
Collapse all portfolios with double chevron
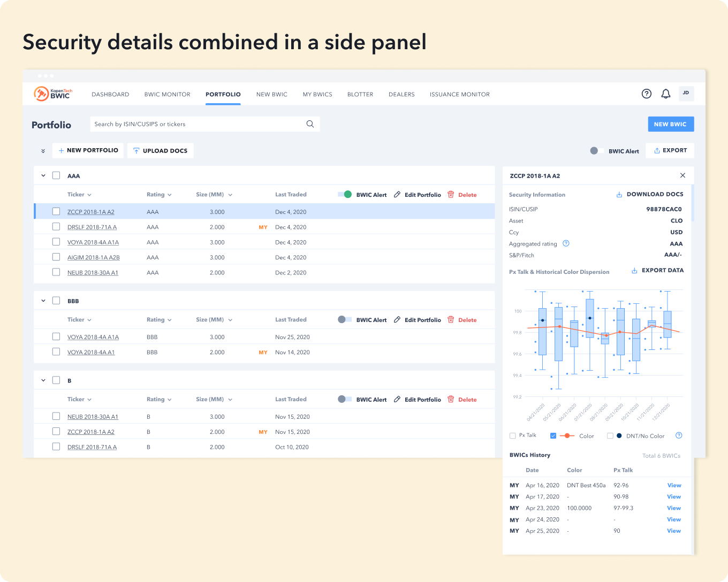coord(43,151)
